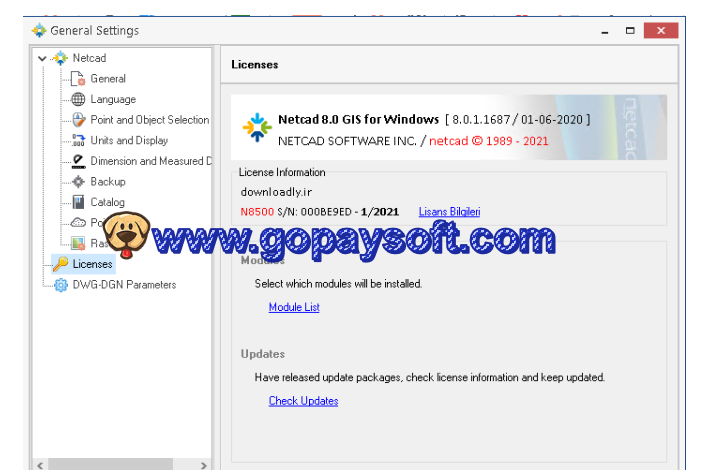The width and height of the screenshot is (707, 470).
Task: Close the General Settings dialog
Action: [661, 31]
